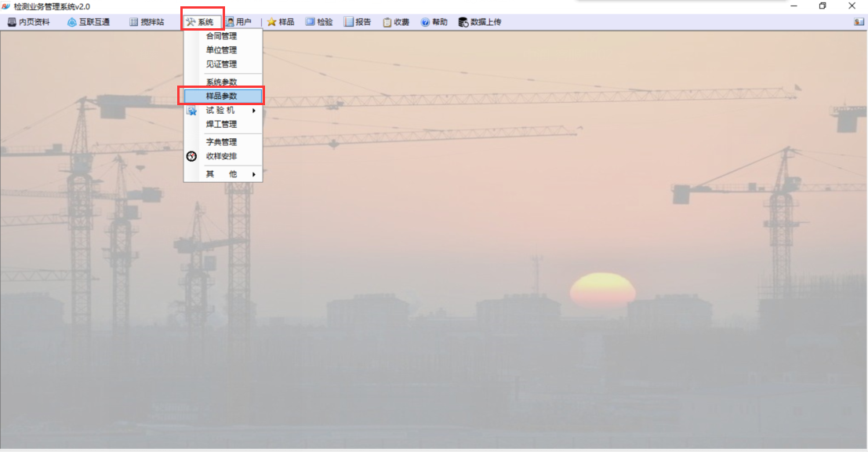The image size is (868, 452).
Task: Restore down the application window
Action: [x=823, y=6]
